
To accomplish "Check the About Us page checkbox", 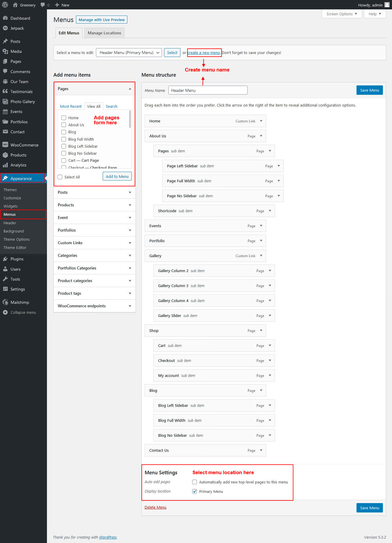I will [64, 125].
